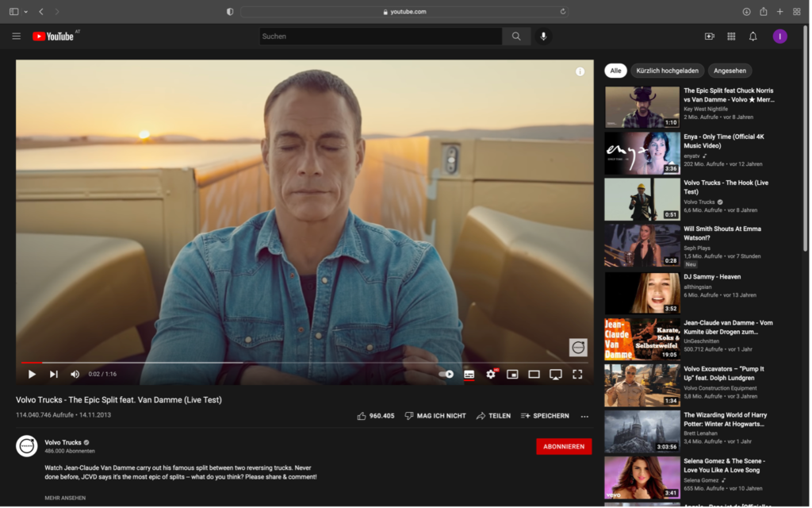Open Jean-Claude van Damme Kumite video title
Viewport: 812px width, 508px height.
tap(728, 328)
